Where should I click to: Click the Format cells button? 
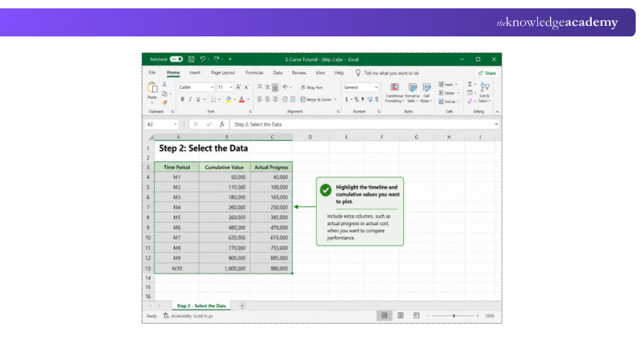click(x=449, y=101)
